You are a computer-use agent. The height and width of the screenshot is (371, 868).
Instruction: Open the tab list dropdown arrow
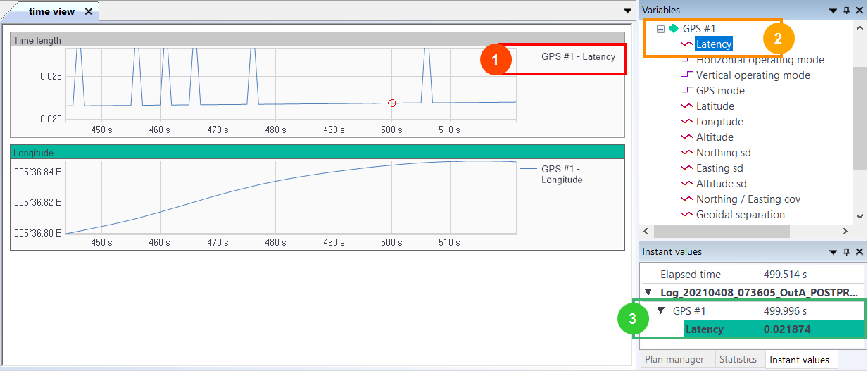pyautogui.click(x=627, y=11)
